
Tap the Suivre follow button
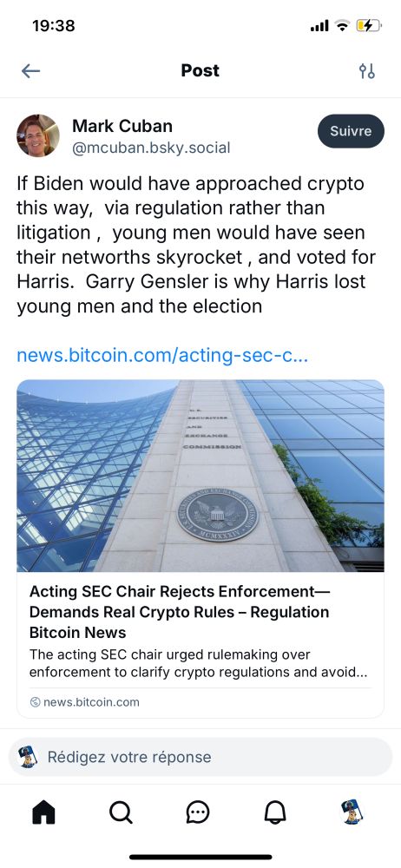click(x=351, y=131)
